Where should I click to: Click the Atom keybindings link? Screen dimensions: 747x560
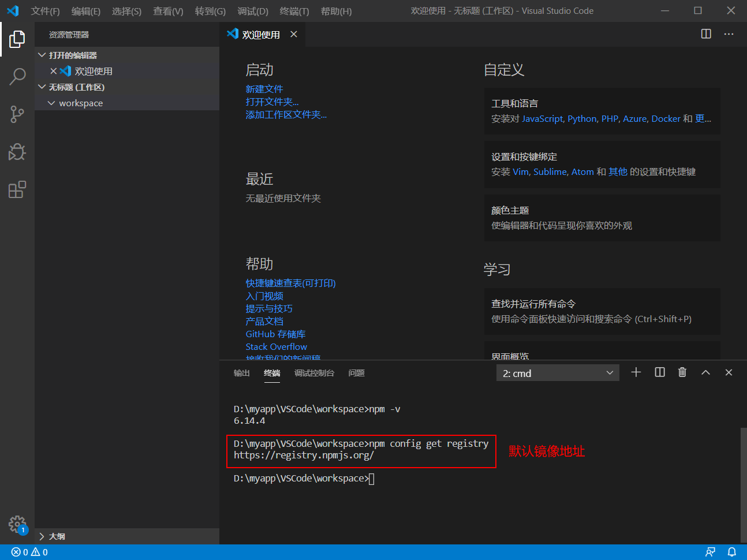582,171
